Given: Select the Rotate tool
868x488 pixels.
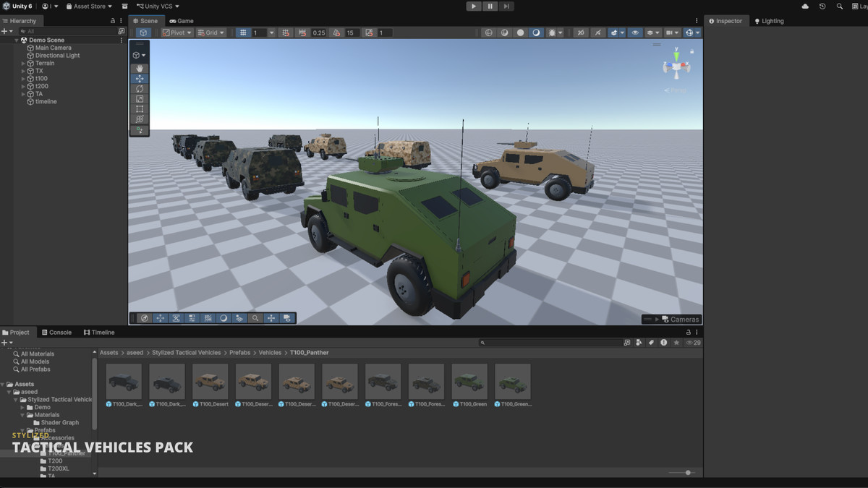Looking at the screenshot, I should [x=140, y=89].
